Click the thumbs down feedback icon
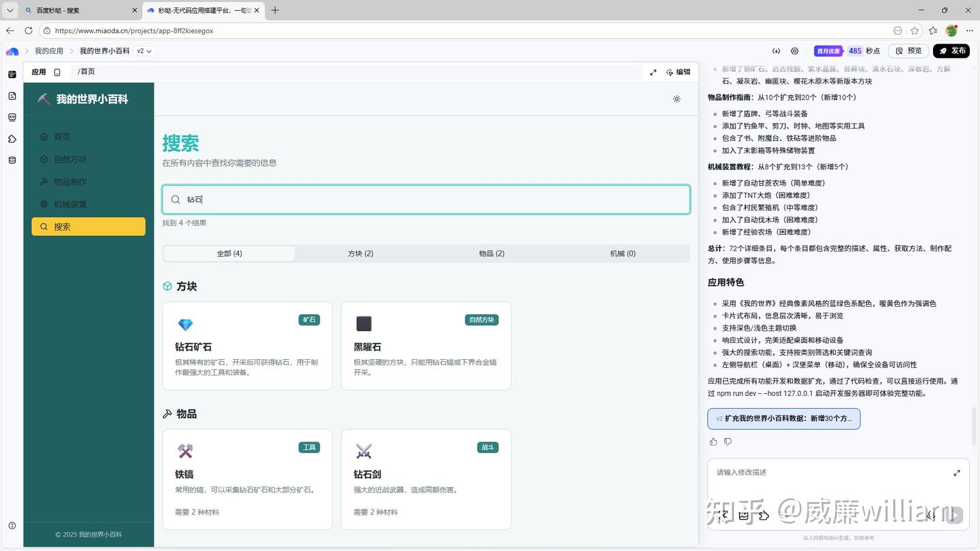 coord(728,441)
